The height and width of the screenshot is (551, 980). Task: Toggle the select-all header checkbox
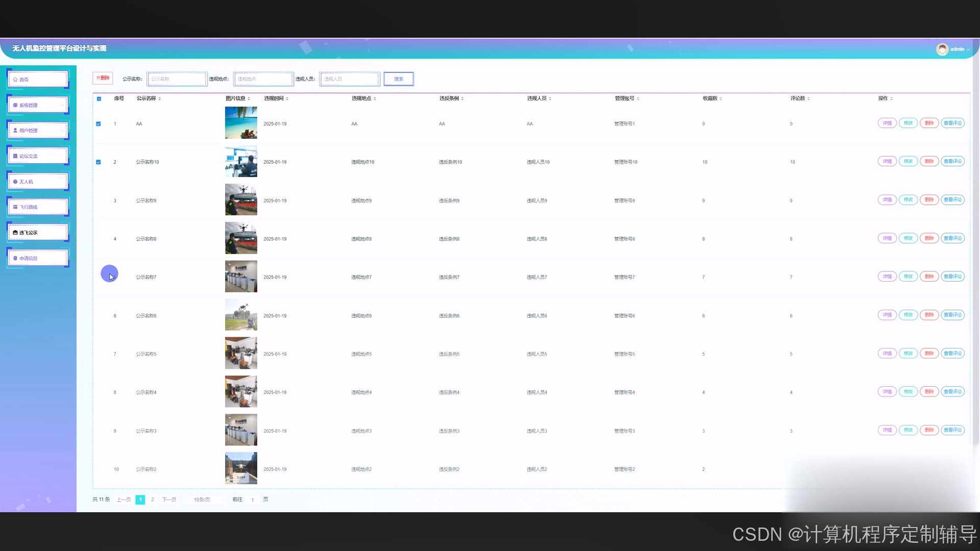99,99
